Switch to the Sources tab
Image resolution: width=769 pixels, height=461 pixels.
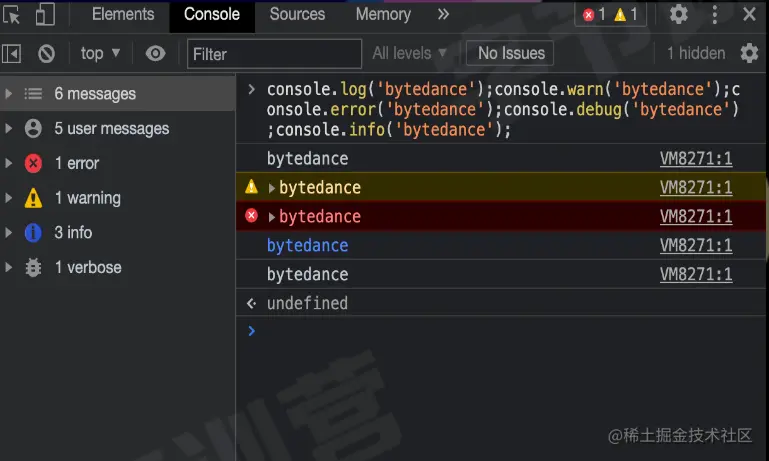[297, 14]
